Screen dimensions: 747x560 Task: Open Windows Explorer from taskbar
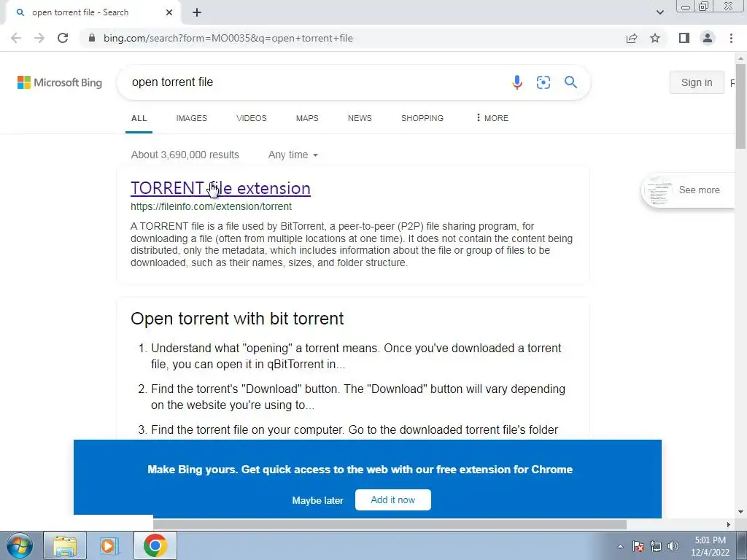[65, 545]
